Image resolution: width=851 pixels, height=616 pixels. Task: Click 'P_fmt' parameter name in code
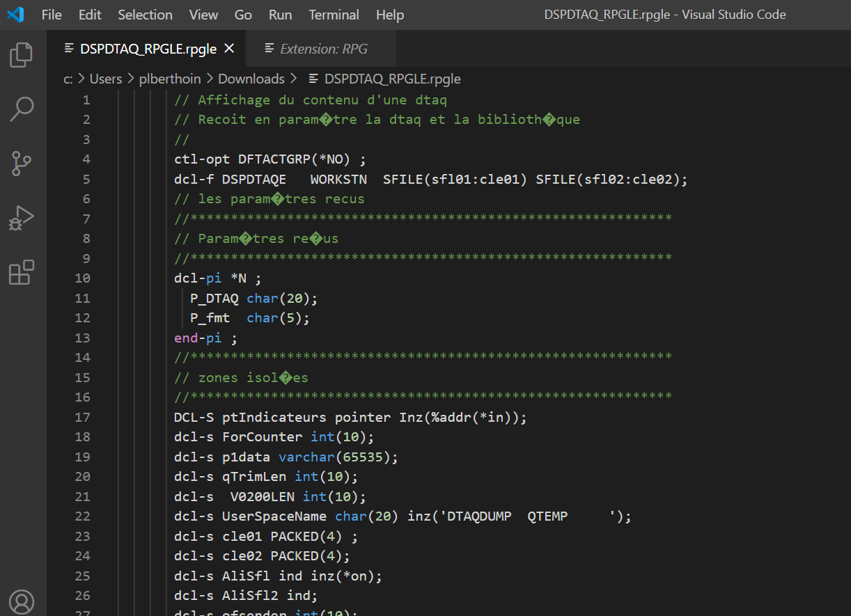(x=210, y=318)
